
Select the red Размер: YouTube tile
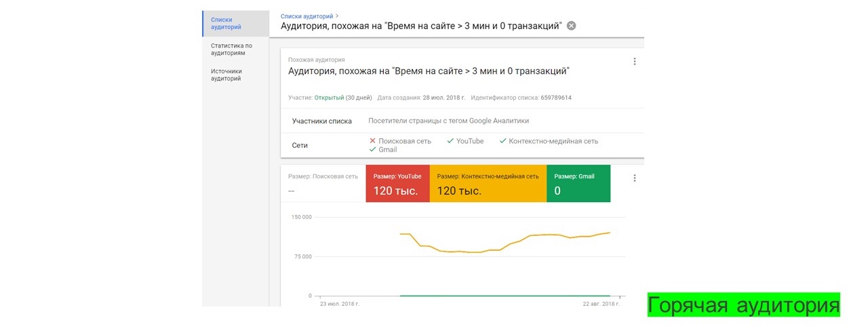click(397, 183)
